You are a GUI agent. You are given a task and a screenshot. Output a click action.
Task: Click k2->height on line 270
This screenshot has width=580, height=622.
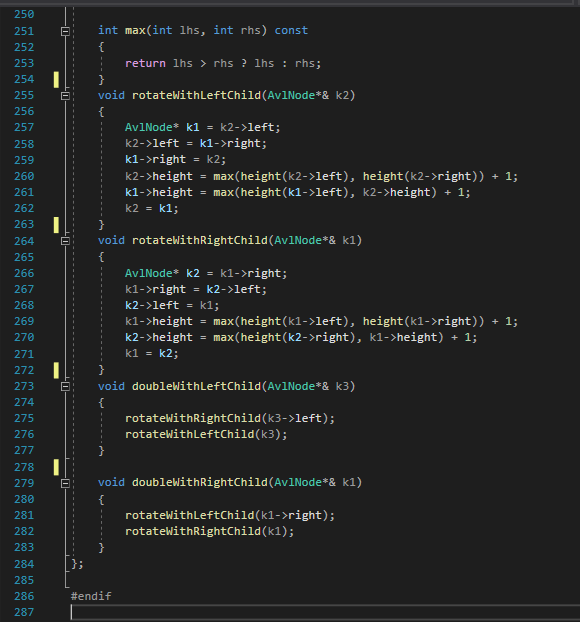(x=159, y=337)
